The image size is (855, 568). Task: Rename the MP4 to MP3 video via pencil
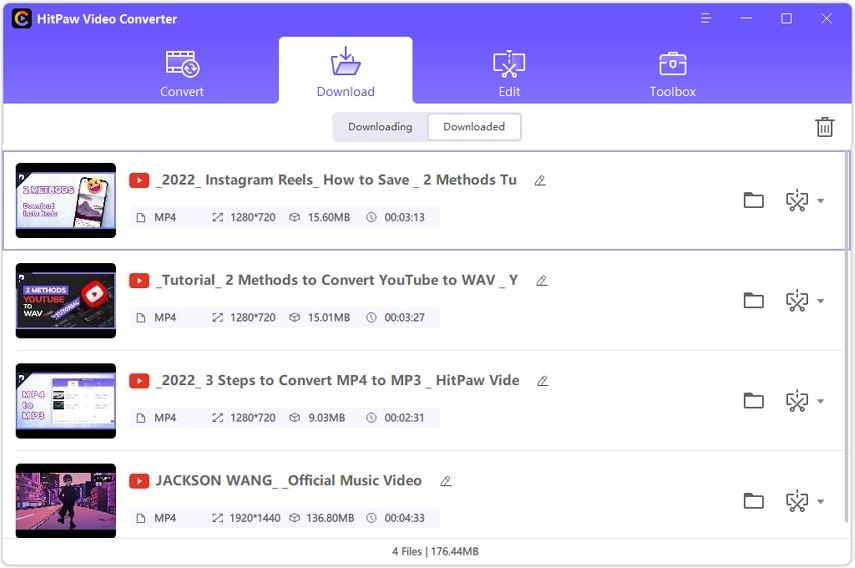coord(542,381)
